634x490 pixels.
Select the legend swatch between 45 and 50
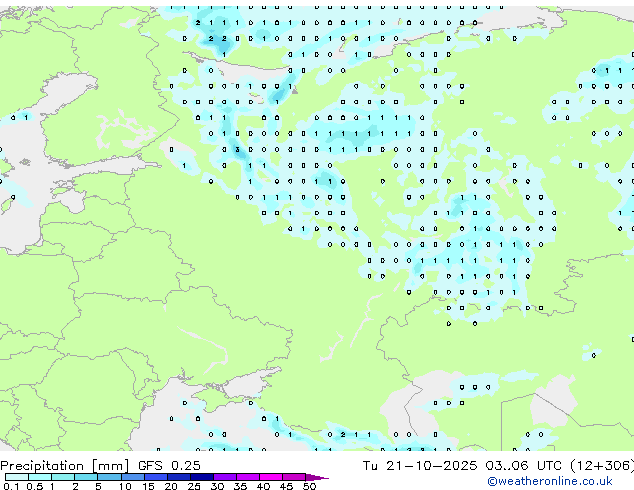294,477
